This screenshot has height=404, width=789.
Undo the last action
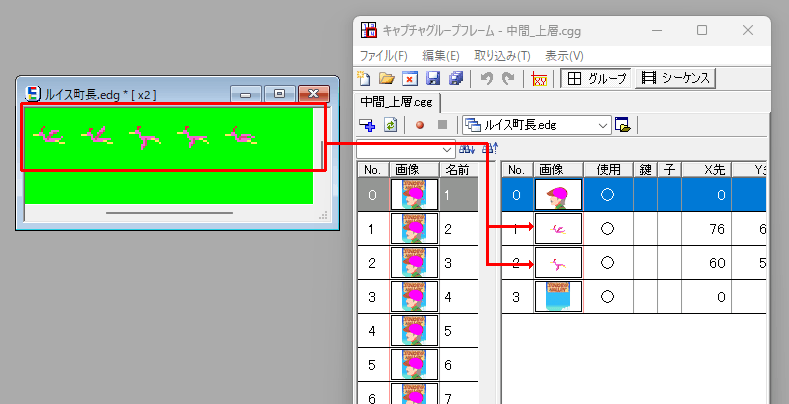click(x=486, y=78)
